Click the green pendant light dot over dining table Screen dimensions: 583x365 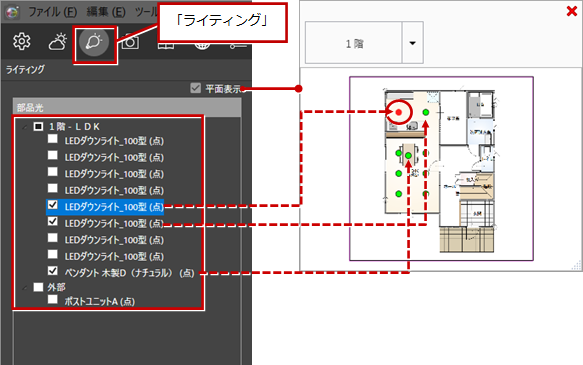coord(408,155)
